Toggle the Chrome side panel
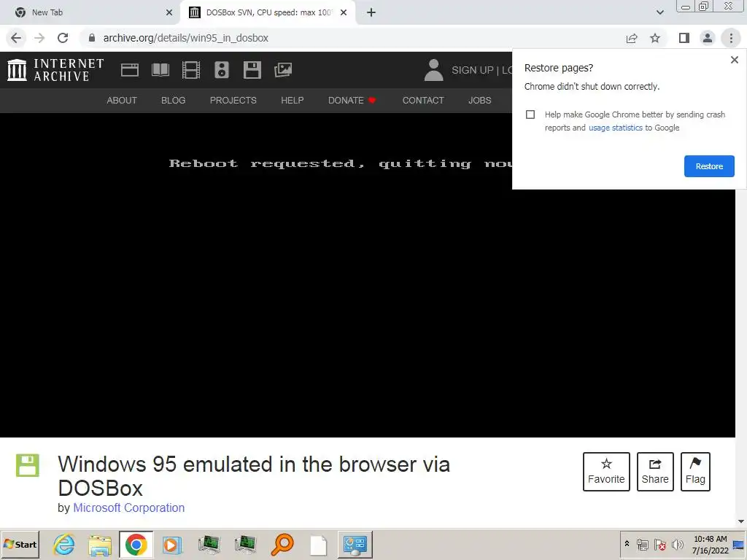The width and height of the screenshot is (747, 560). 684,38
